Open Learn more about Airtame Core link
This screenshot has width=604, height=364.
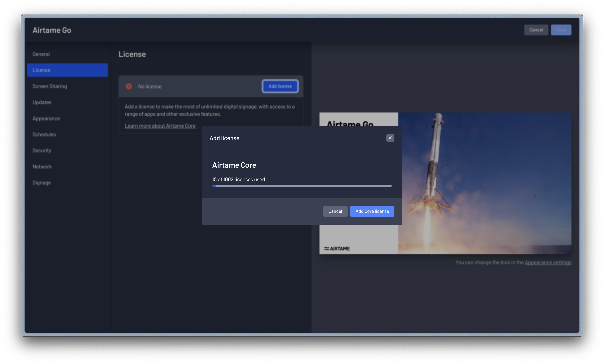click(x=160, y=126)
